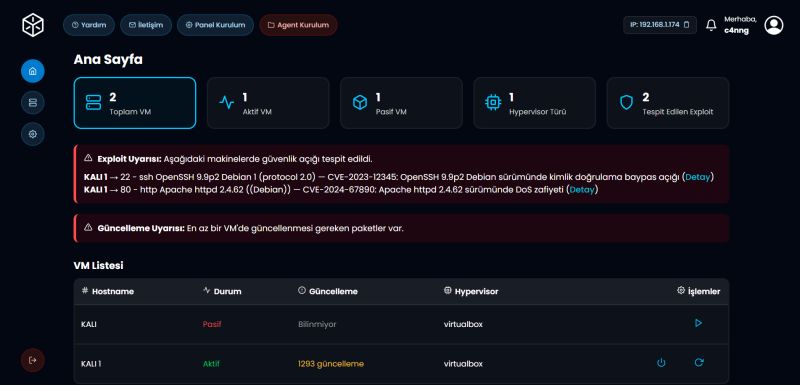800x385 pixels.
Task: Start the KALI VM with play icon
Action: tap(698, 323)
